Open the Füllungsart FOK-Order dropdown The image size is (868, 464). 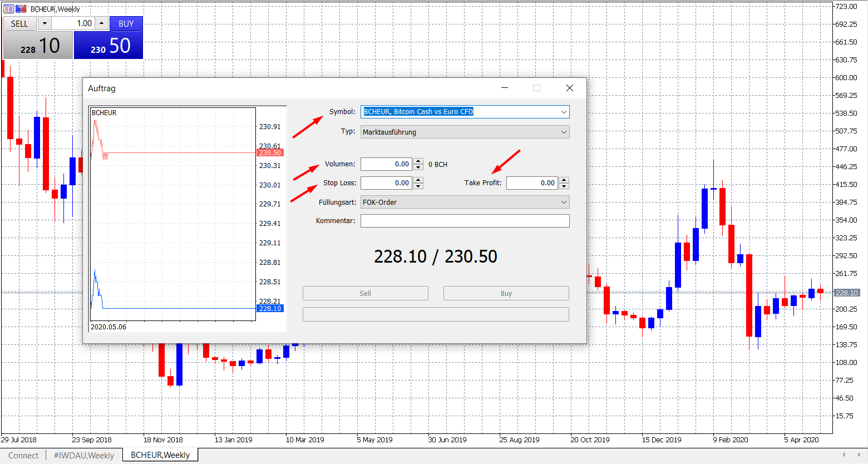point(564,203)
